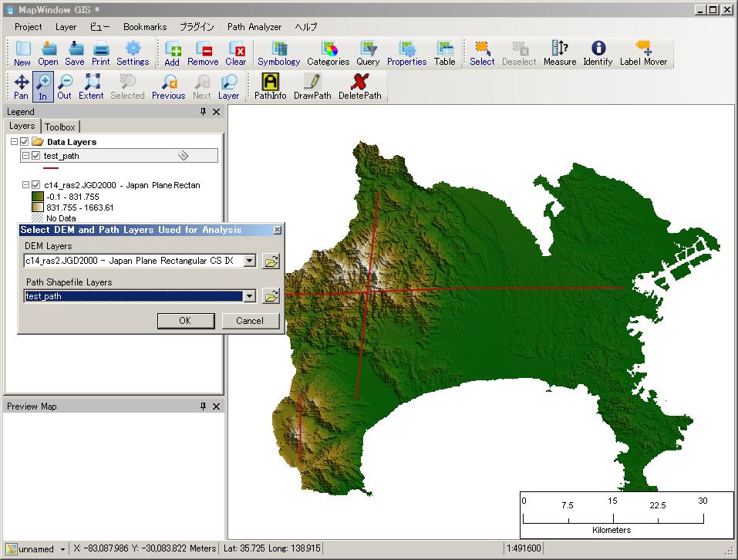Open the attribute Table tool
Viewport: 738px width, 560px height.
point(444,53)
